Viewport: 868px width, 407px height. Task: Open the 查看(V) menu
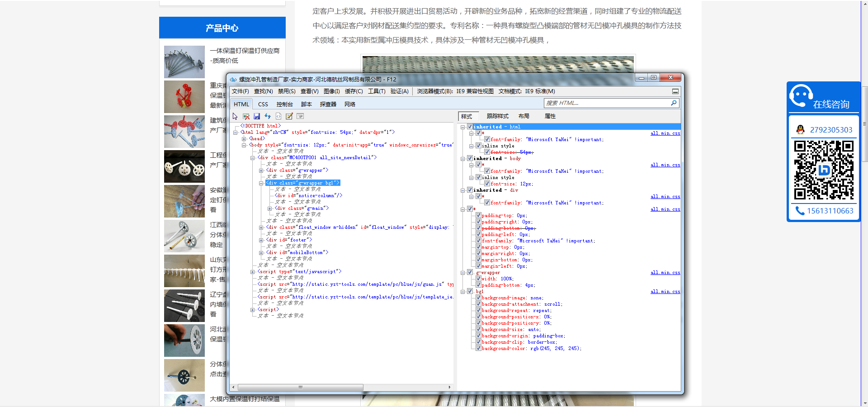coord(310,91)
